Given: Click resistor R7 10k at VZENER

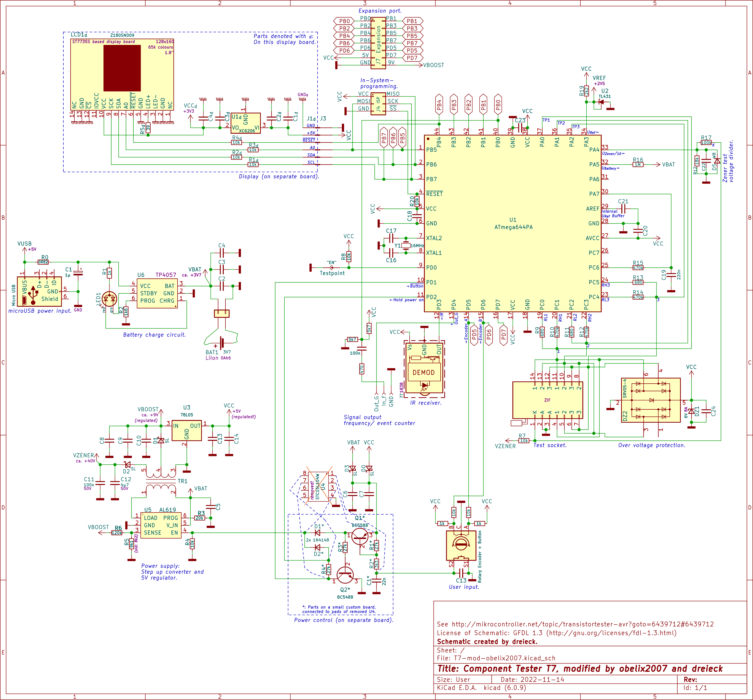Looking at the screenshot, I should [x=524, y=441].
